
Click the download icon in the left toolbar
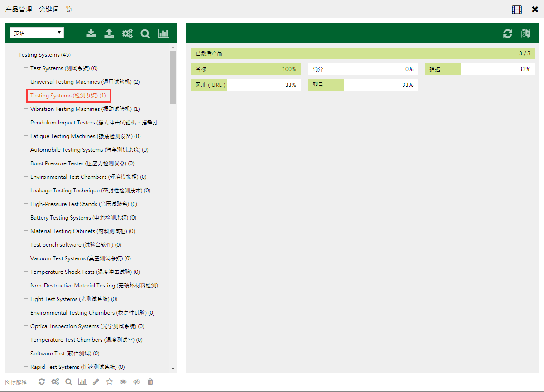tap(91, 33)
